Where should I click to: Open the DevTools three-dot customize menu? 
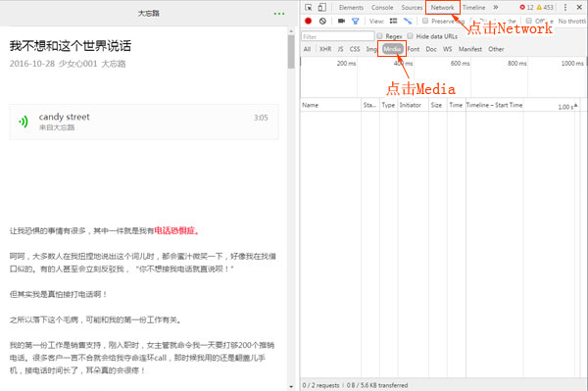(x=565, y=7)
